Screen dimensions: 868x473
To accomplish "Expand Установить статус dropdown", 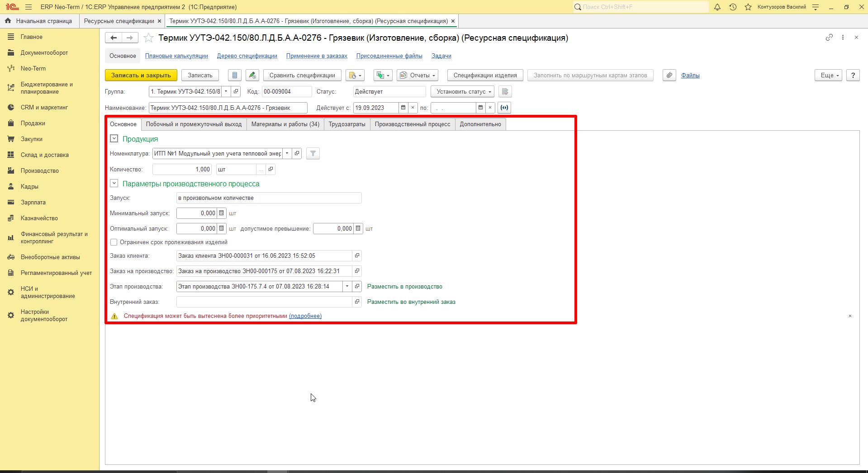I will click(462, 92).
